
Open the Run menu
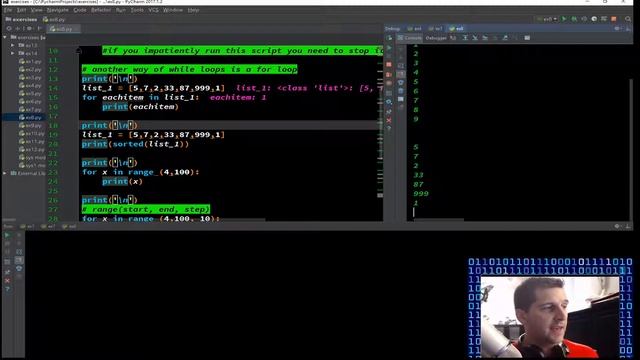(121, 10)
